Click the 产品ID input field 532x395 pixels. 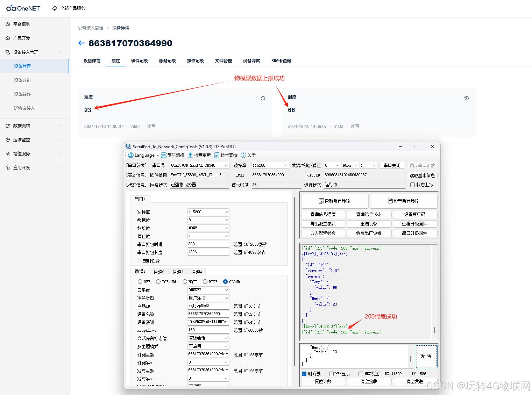208,306
